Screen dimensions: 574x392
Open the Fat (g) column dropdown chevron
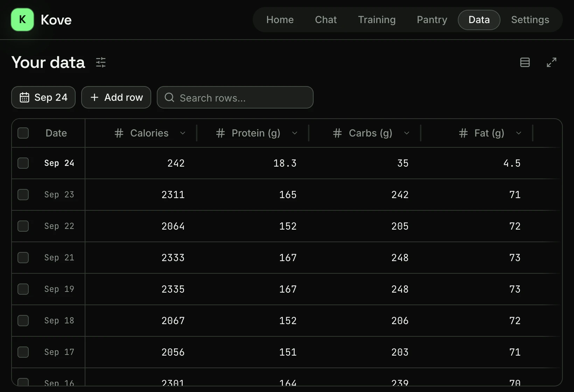coord(519,133)
